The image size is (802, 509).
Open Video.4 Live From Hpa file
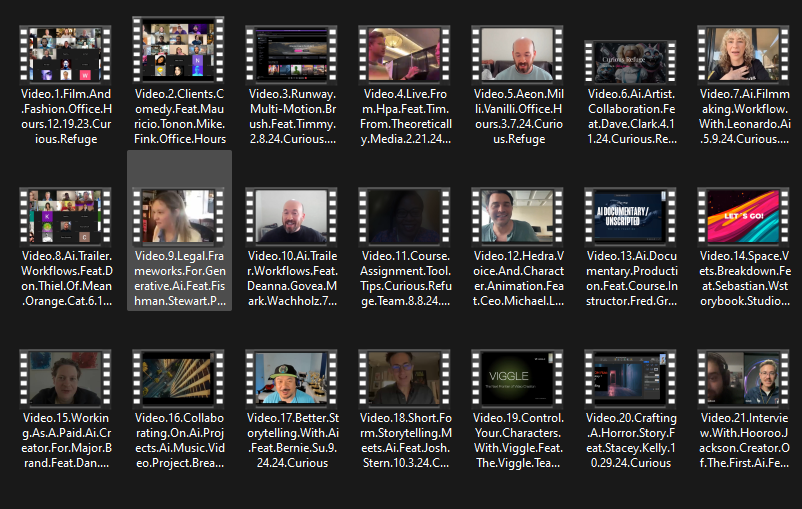(405, 54)
